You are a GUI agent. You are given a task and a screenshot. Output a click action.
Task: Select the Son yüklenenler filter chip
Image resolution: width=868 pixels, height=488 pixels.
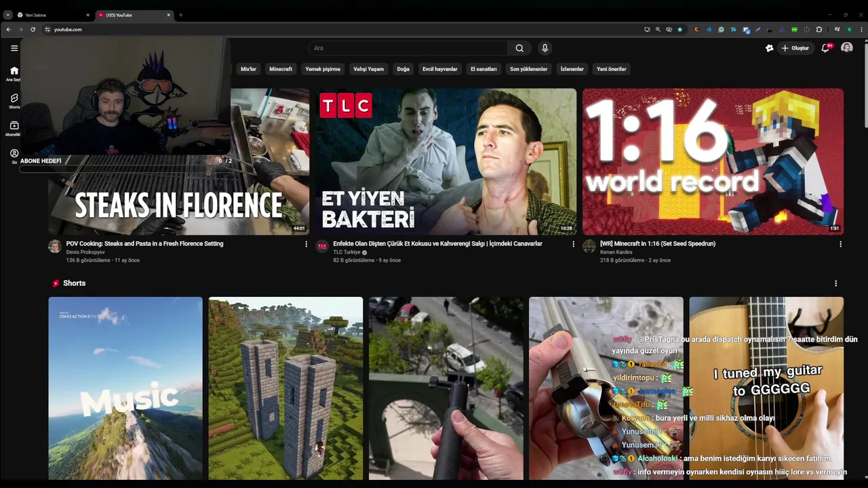pyautogui.click(x=528, y=69)
